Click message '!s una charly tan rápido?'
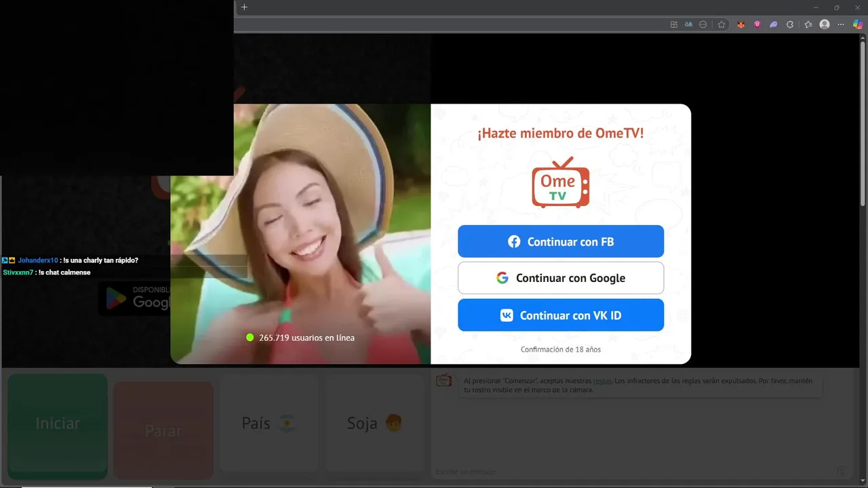Image resolution: width=868 pixels, height=488 pixels. [100, 260]
